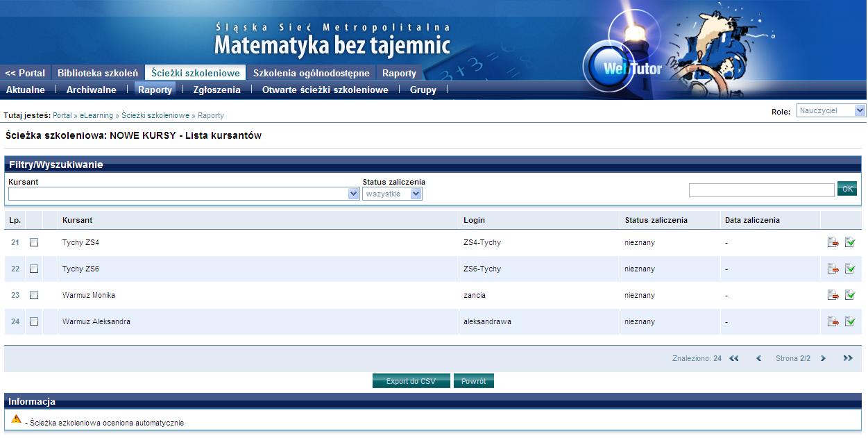Click the login aleksandrawa
The image size is (868, 438).
(487, 321)
